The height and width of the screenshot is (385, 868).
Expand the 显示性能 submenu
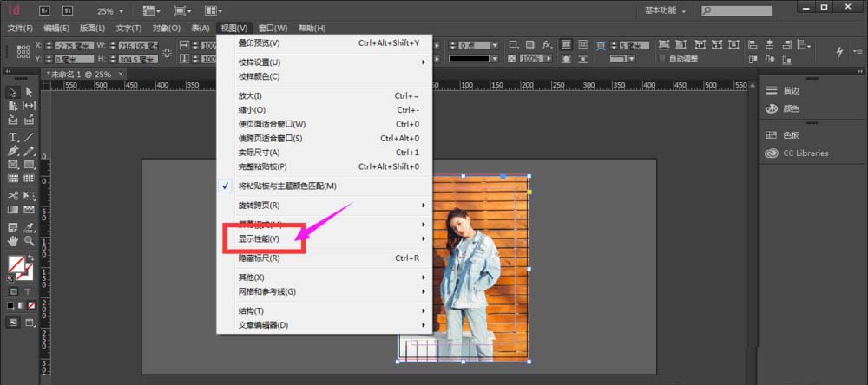[259, 238]
